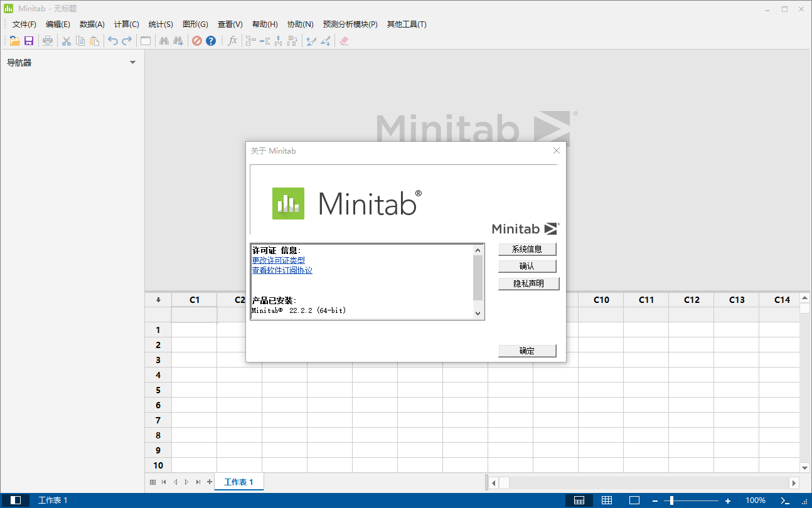Select column header C12

[x=692, y=300]
